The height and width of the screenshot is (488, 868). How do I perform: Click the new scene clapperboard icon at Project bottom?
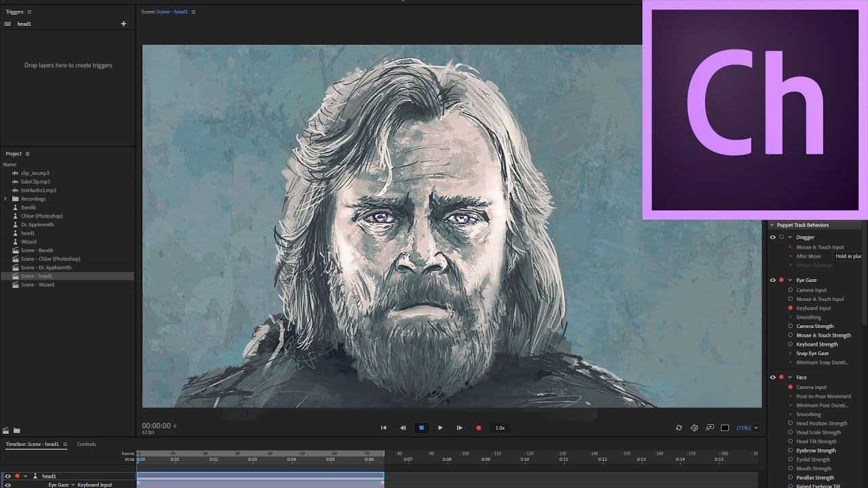click(6, 430)
